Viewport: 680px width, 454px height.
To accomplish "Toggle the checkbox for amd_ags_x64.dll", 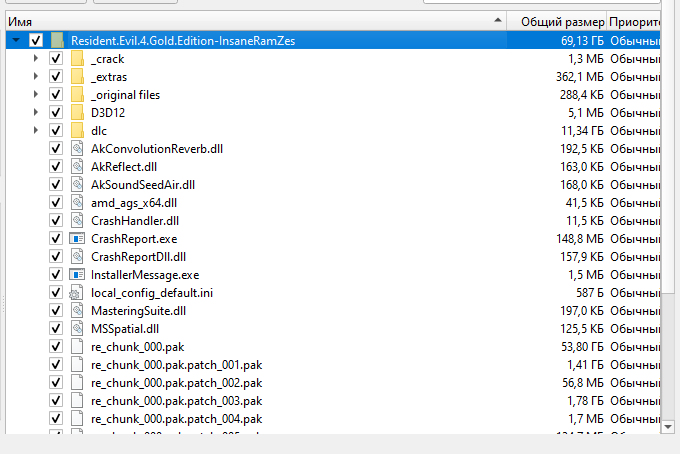I will pyautogui.click(x=56, y=202).
